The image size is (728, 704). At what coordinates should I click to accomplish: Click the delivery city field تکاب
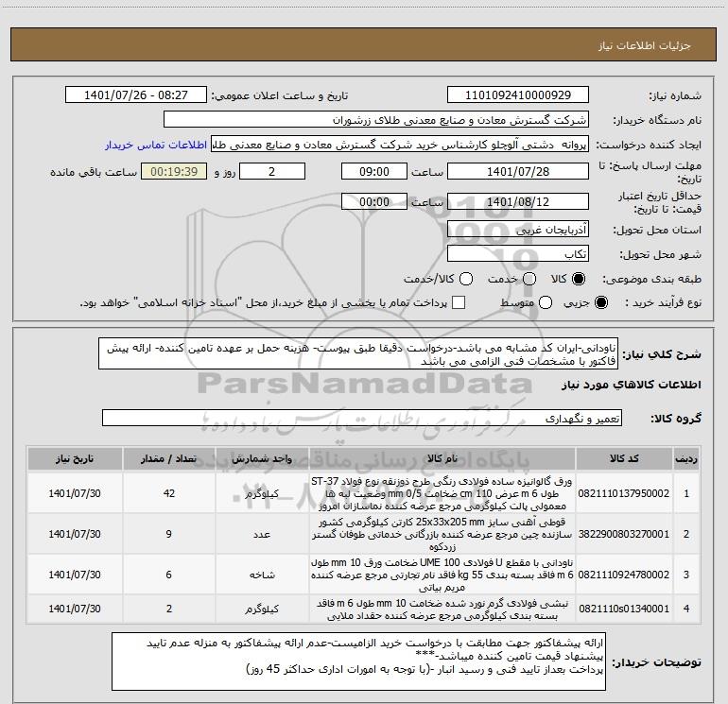coord(518,254)
